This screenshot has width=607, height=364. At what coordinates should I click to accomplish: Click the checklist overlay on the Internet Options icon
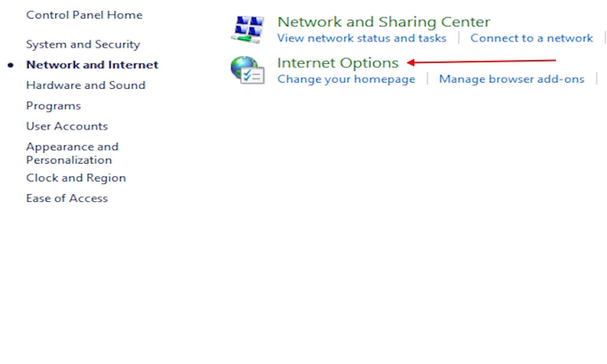point(253,76)
